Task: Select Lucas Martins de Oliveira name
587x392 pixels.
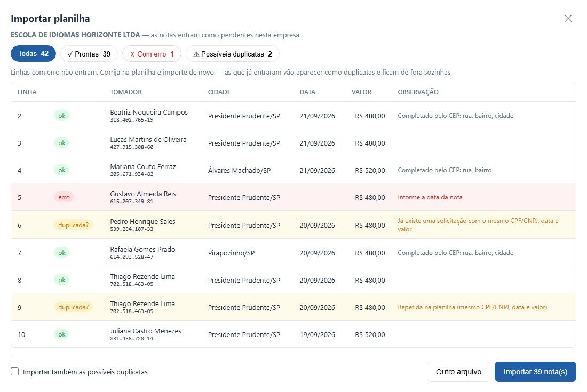Action: point(148,140)
